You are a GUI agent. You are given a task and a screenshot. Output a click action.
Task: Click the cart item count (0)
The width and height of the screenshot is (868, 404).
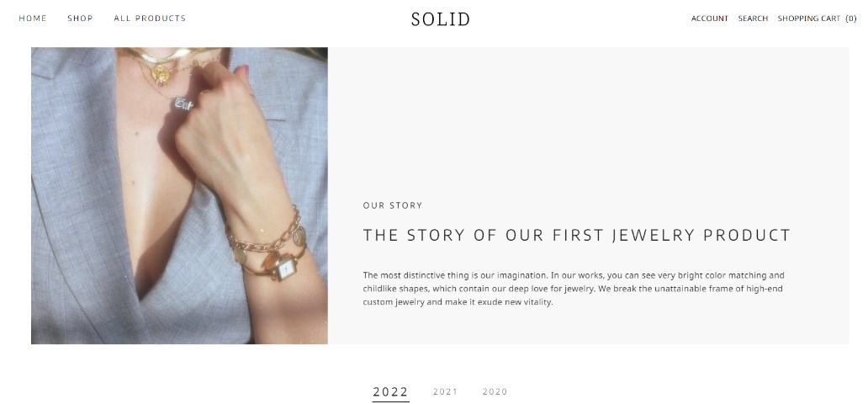851,19
